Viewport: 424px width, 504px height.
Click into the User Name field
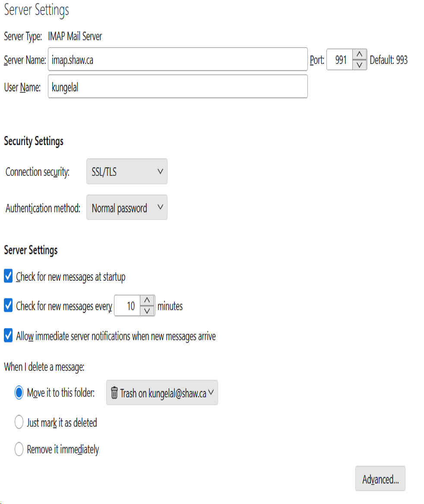(177, 87)
